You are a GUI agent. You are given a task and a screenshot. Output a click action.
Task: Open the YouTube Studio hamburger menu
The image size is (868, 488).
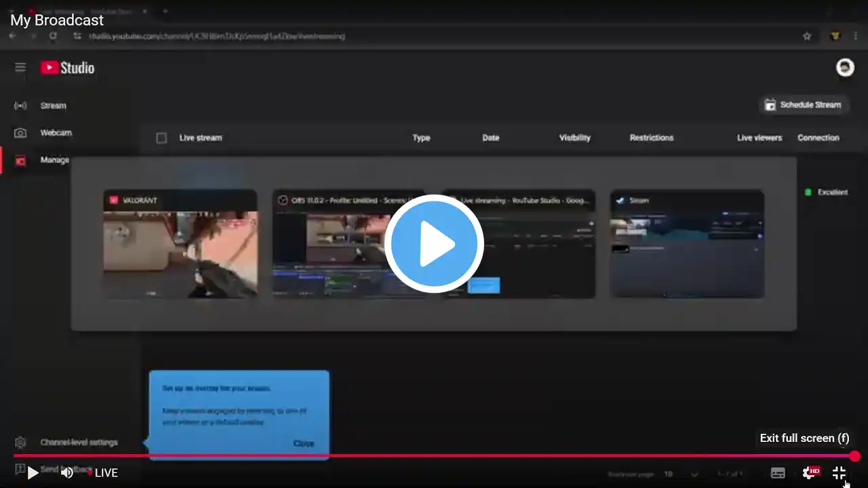tap(20, 67)
